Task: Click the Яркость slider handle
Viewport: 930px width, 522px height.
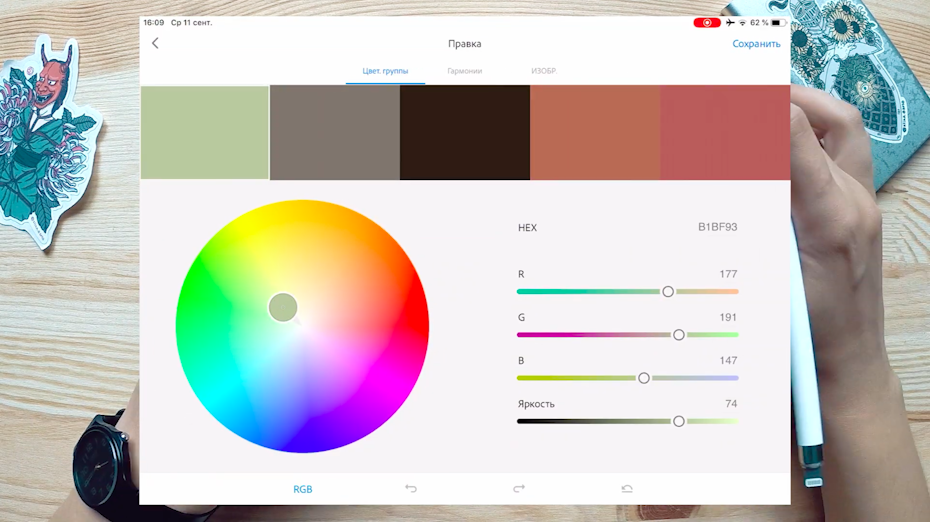Action: tap(679, 421)
